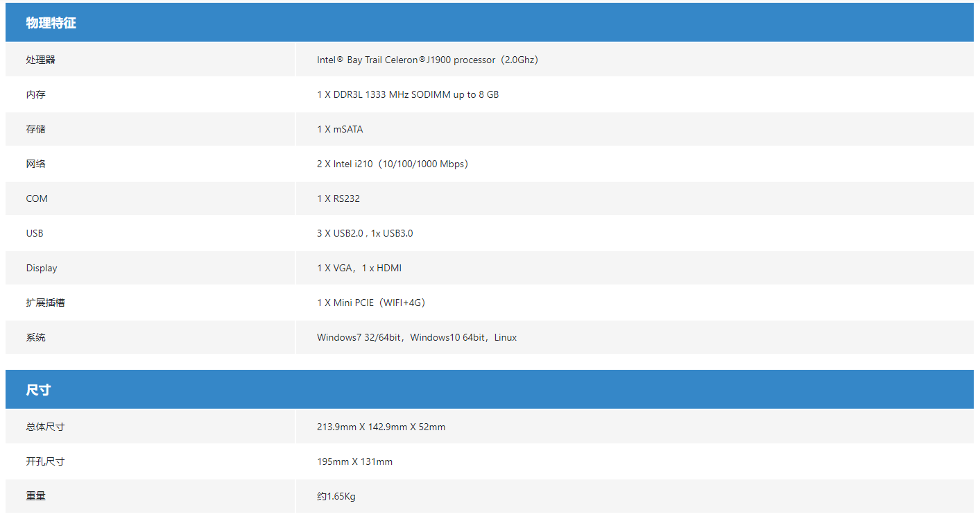Click the 存储 row label

click(x=35, y=129)
